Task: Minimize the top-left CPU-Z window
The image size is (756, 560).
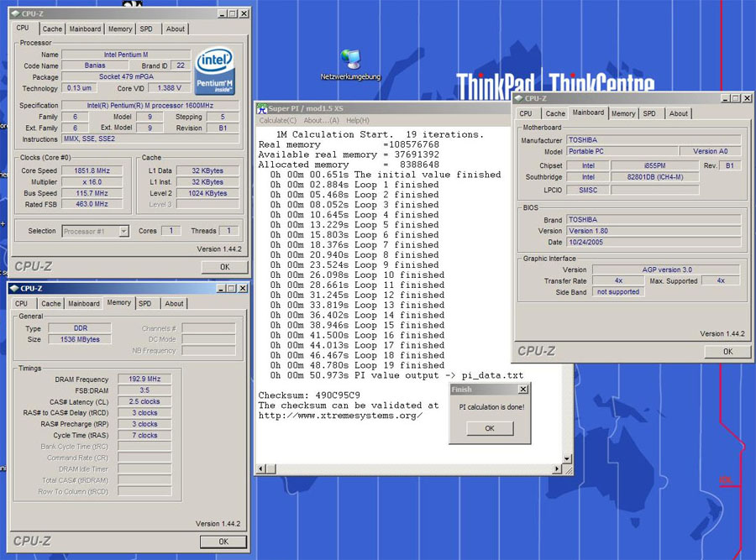Action: (222, 13)
